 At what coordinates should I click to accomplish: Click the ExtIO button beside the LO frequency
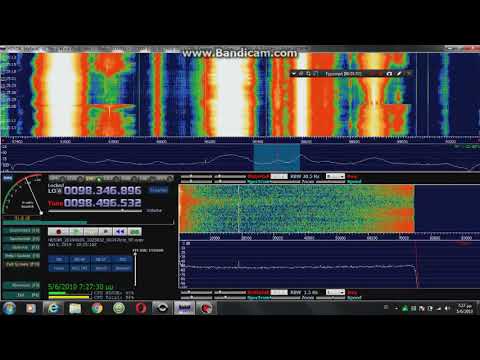point(158,190)
